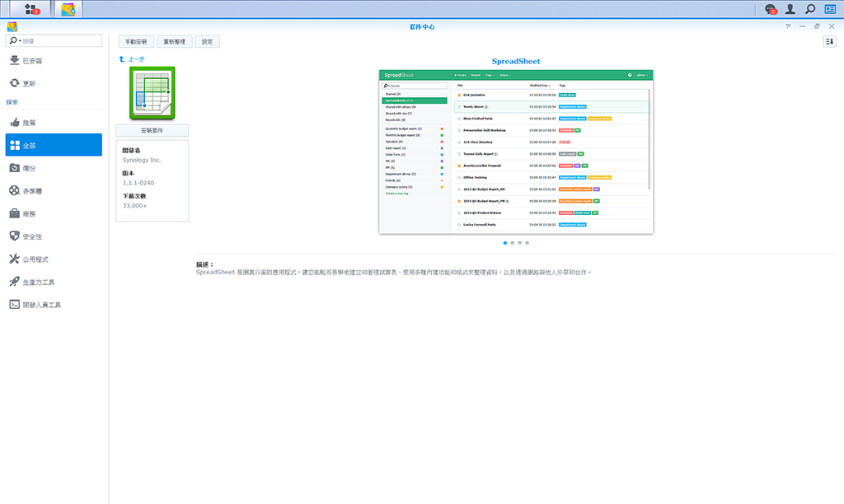This screenshot has height=504, width=844.
Task: Open the SpreadSheet screenshot preview
Action: 516,152
